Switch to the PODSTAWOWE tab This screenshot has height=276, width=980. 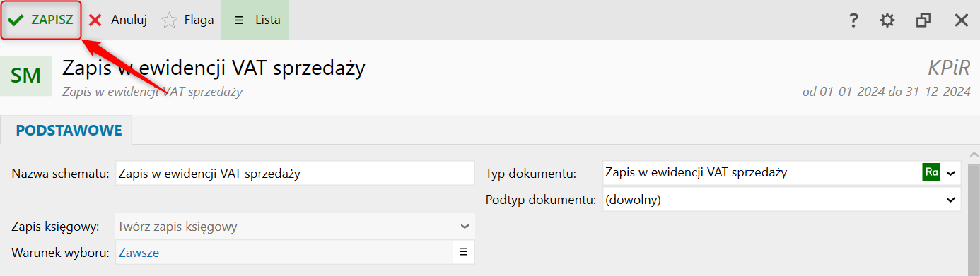click(x=69, y=131)
